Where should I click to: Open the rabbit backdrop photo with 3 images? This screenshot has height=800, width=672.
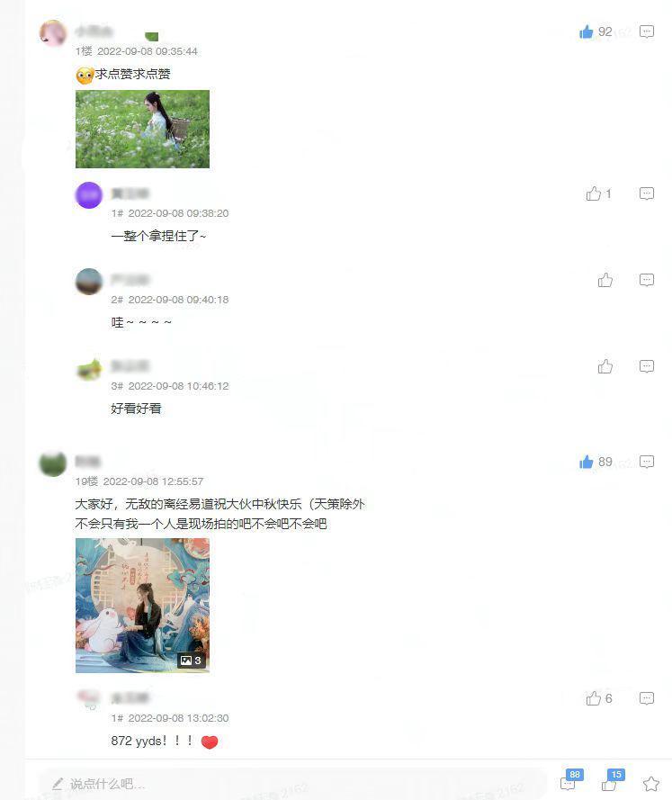142,606
